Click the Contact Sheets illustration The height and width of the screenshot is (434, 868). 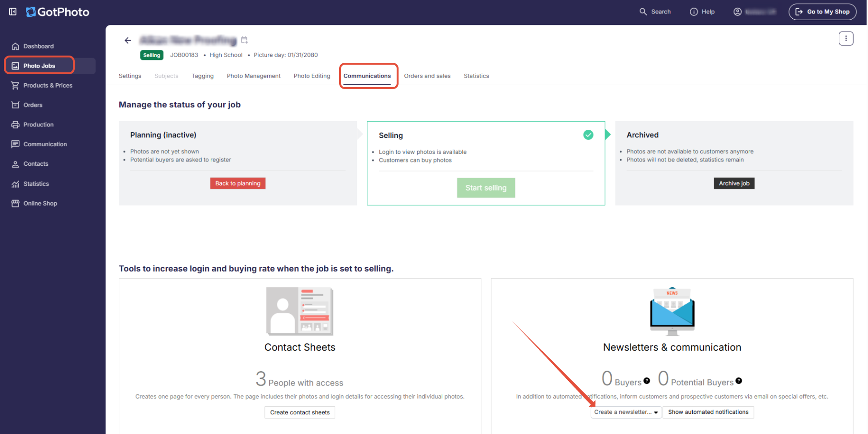point(300,311)
